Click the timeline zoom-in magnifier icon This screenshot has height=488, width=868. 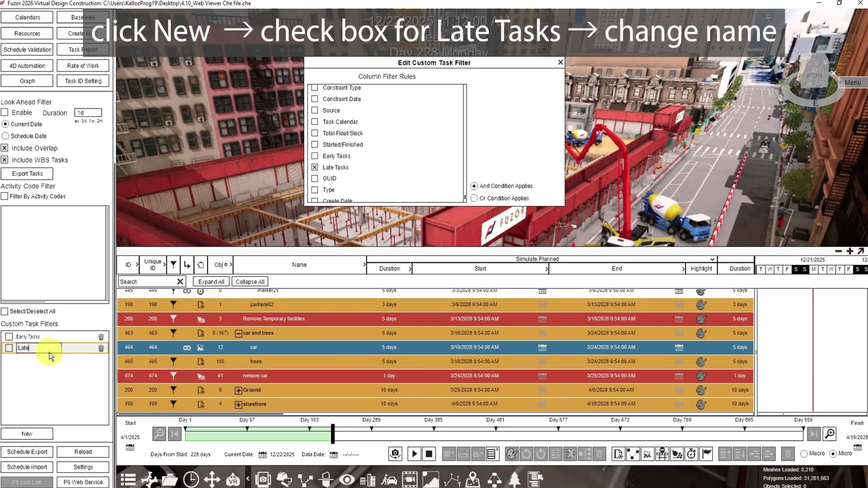click(830, 434)
